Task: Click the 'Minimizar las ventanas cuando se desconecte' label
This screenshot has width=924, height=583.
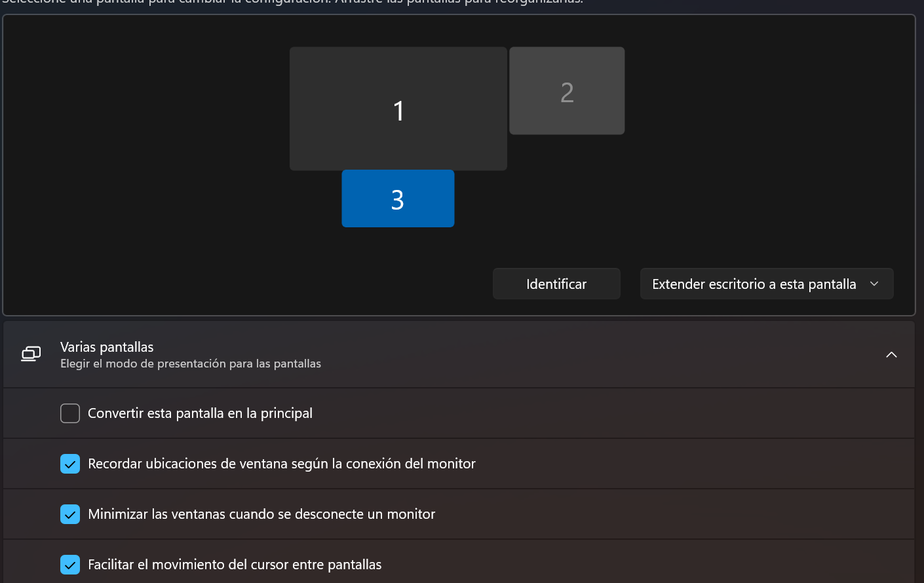Action: [261, 514]
